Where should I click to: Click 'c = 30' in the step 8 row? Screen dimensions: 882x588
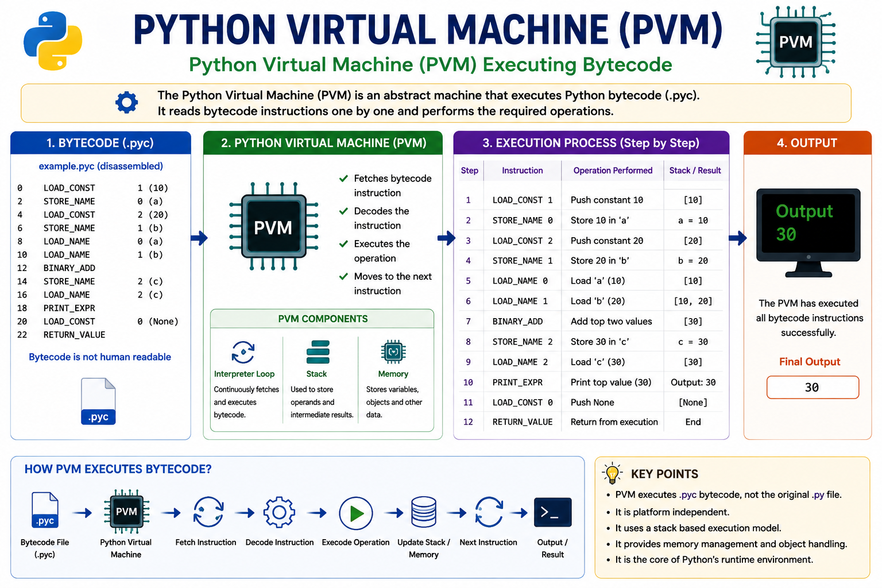pyautogui.click(x=693, y=342)
